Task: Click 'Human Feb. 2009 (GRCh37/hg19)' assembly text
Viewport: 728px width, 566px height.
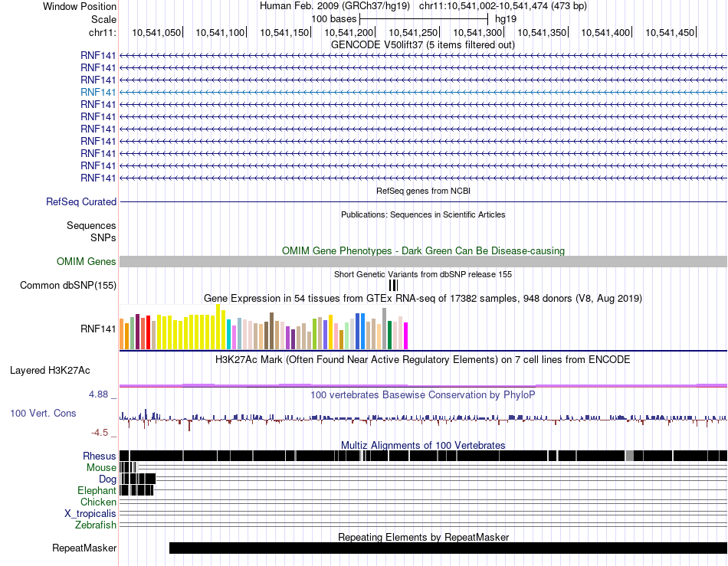Action: [335, 6]
